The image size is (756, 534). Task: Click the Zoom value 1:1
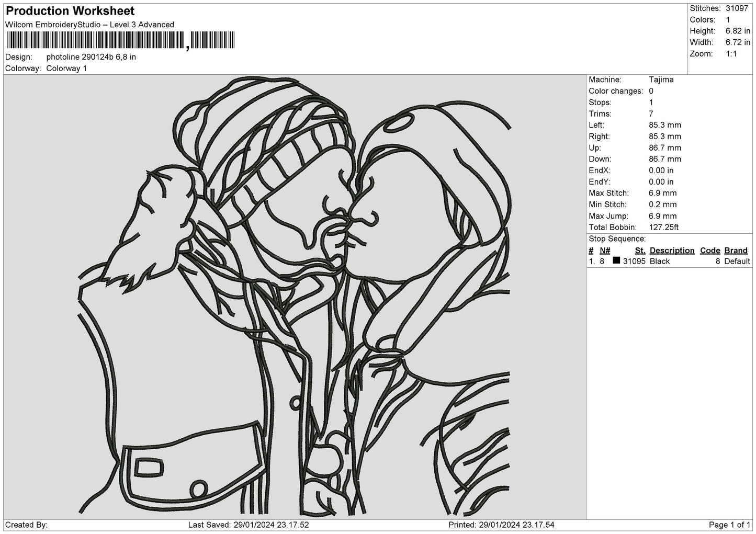tap(731, 54)
